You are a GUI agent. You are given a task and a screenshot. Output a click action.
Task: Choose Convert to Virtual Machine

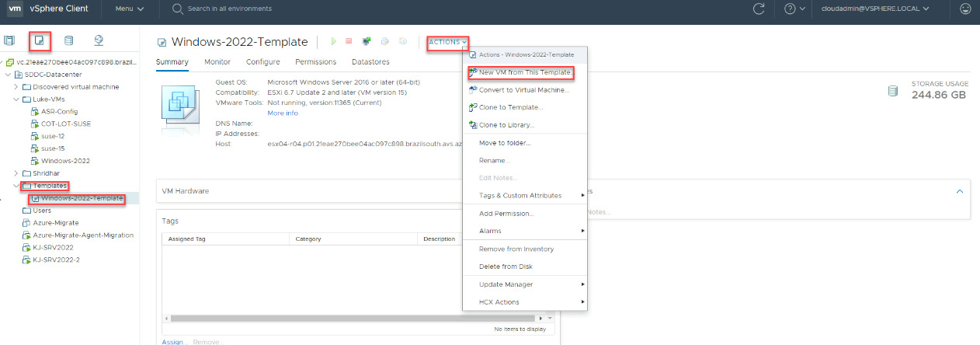(x=525, y=89)
